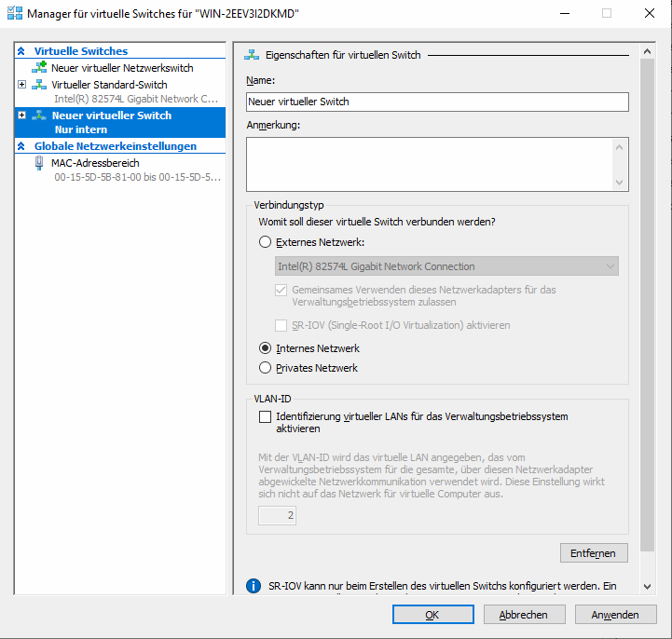Select Neuer virtueller Netzwerkswitch in the tree
672x639 pixels.
tap(122, 68)
